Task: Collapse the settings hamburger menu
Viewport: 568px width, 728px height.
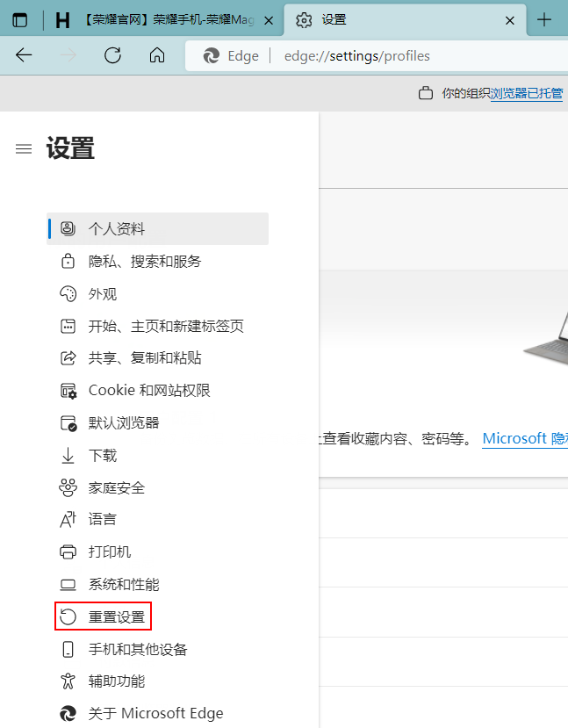Action: tap(24, 149)
